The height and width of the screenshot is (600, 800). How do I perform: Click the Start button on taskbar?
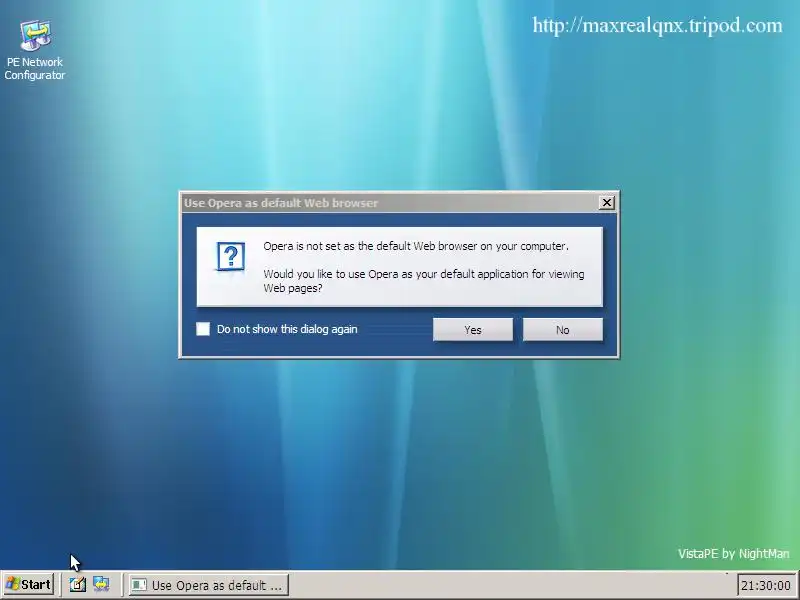(28, 584)
